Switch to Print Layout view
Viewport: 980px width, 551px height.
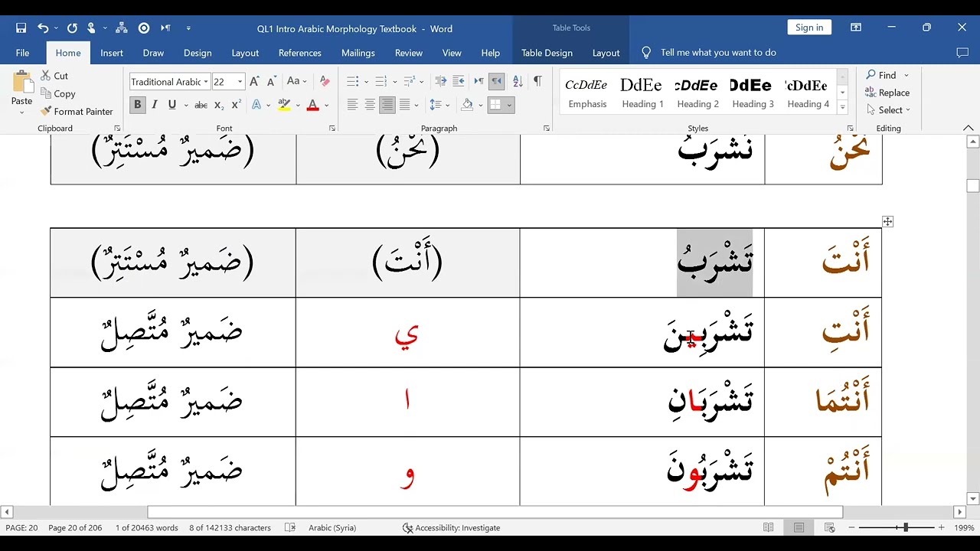point(799,527)
